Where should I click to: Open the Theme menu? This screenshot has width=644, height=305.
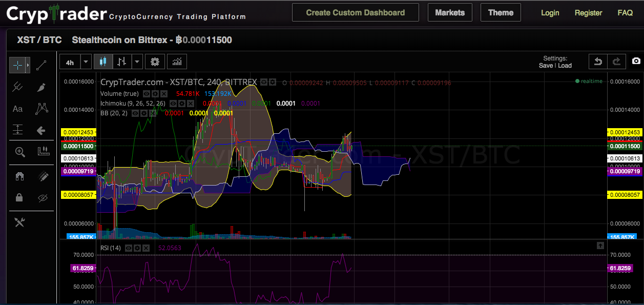pos(501,13)
